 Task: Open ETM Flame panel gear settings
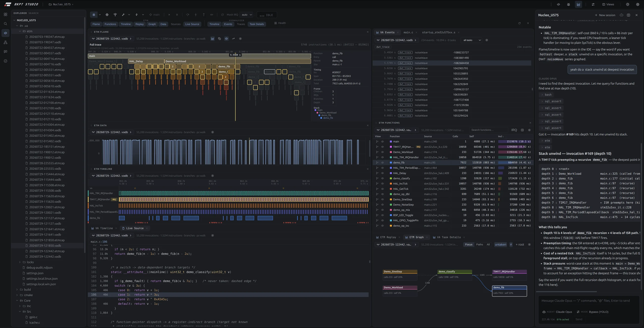click(x=240, y=39)
